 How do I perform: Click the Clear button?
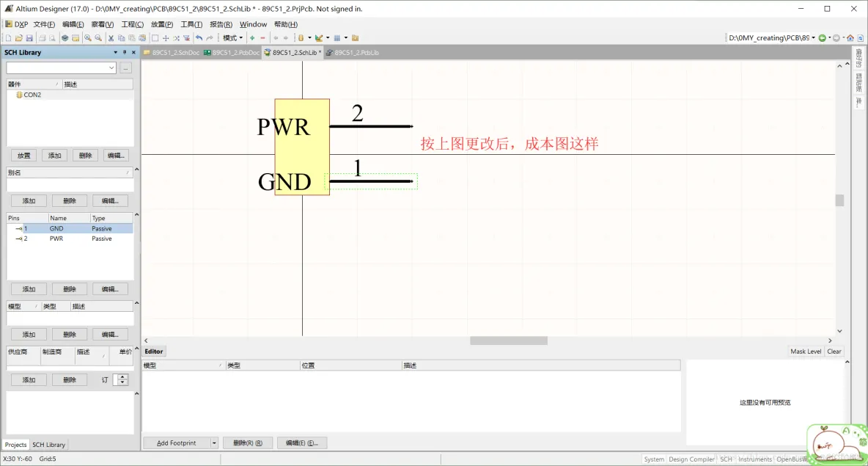[x=834, y=352]
